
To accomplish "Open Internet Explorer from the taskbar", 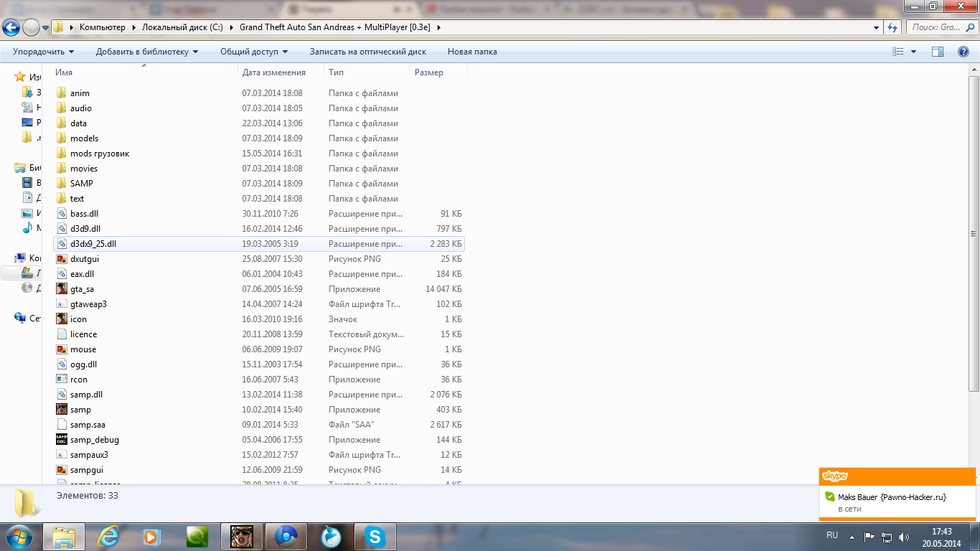I will [109, 536].
